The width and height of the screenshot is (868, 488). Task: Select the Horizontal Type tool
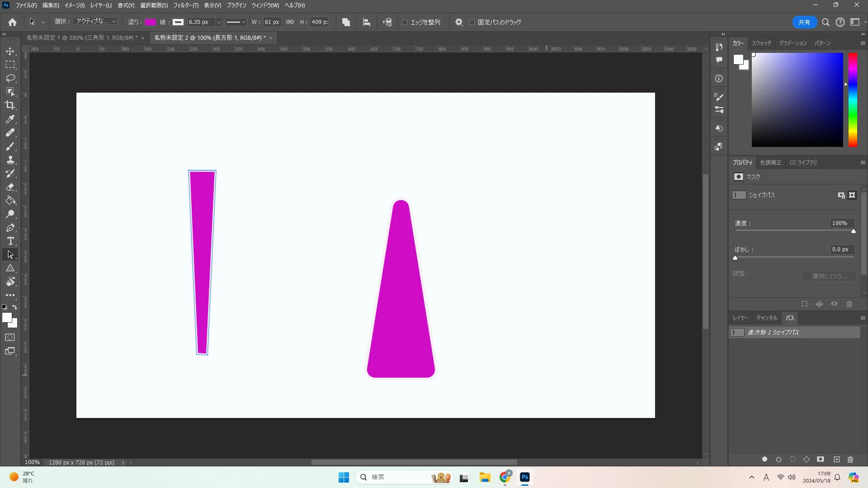(x=10, y=241)
